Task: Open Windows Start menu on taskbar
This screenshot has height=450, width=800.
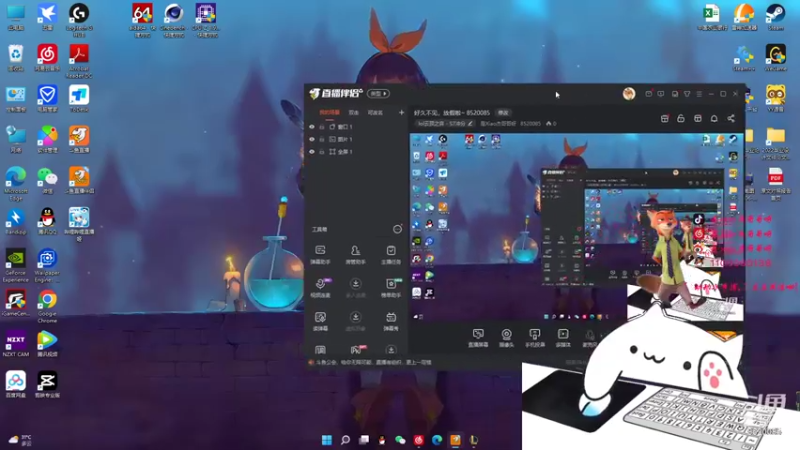Action: (x=327, y=440)
